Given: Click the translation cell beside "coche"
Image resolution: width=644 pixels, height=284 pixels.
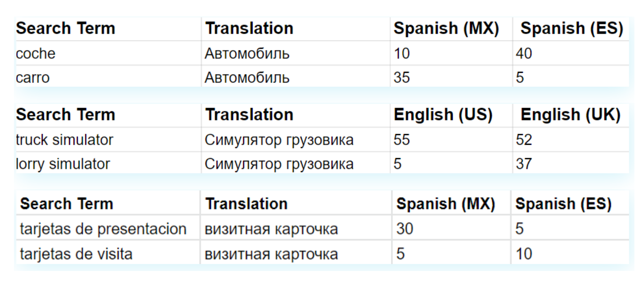Looking at the screenshot, I should [247, 54].
